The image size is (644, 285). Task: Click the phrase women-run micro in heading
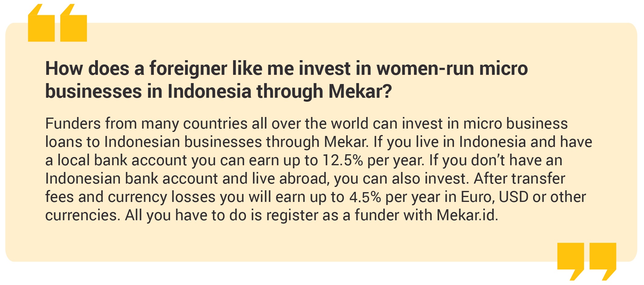point(452,68)
